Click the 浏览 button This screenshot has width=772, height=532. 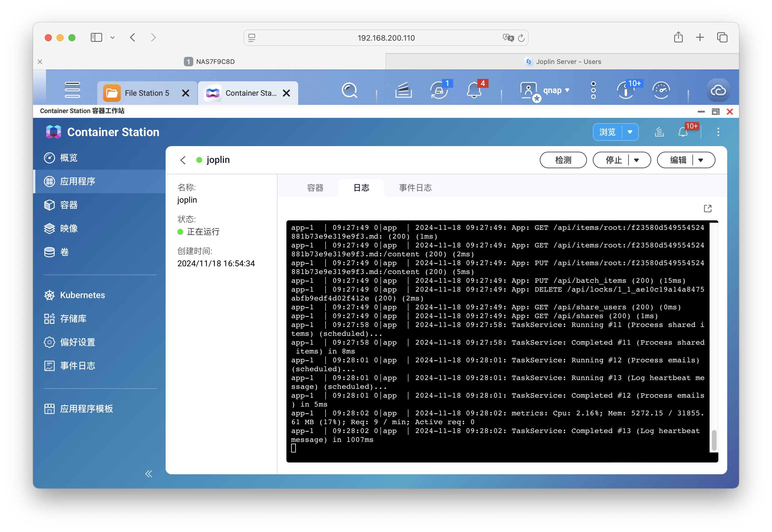click(607, 132)
